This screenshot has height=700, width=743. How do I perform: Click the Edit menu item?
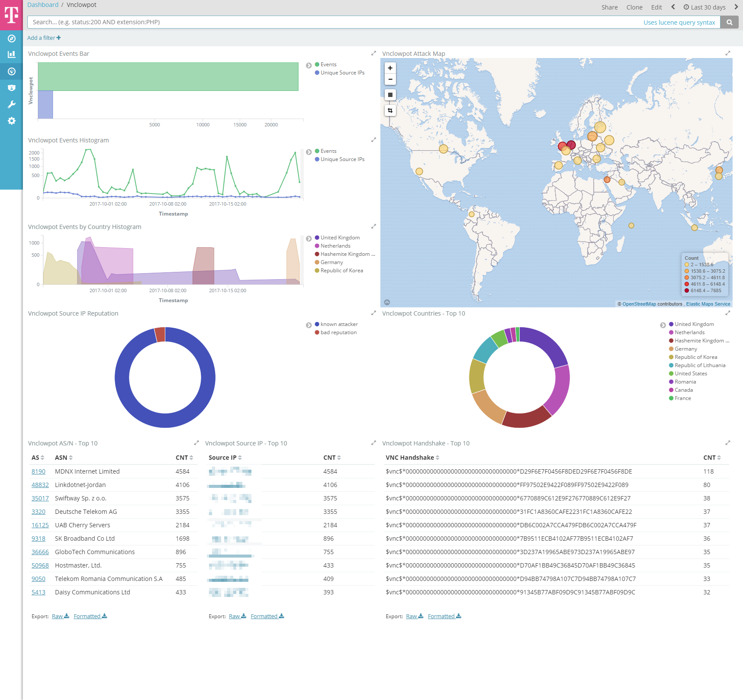[x=656, y=7]
